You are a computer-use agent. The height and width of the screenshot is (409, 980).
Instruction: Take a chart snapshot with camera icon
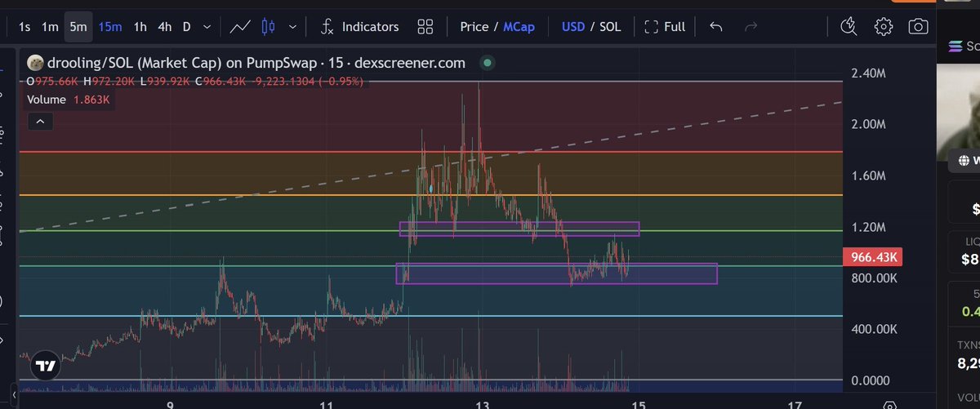[x=919, y=27]
